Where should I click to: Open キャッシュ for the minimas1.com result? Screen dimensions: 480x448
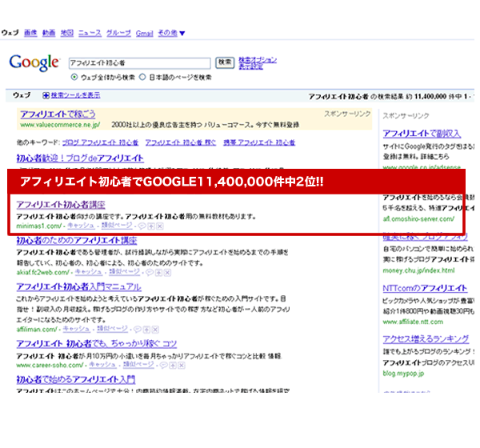[x=81, y=226]
